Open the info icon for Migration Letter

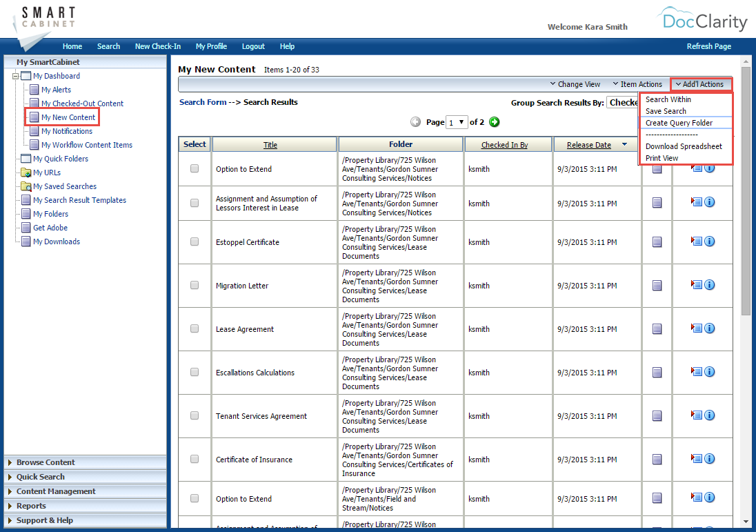[x=710, y=284]
